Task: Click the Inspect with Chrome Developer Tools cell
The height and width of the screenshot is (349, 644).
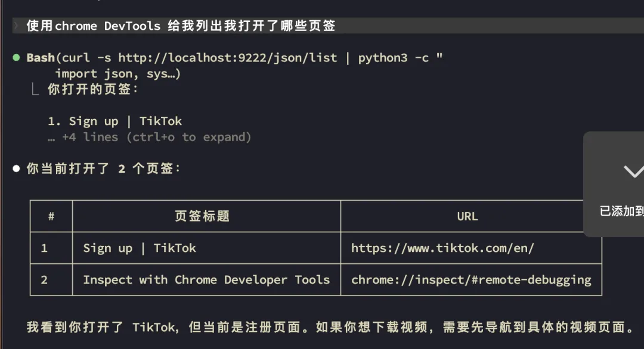Action: [206, 279]
